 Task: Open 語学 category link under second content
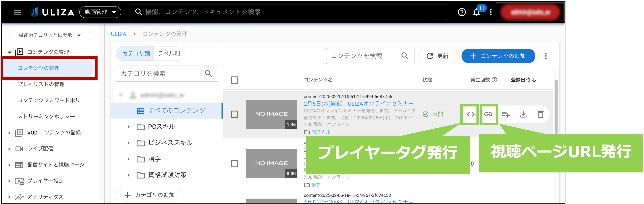(x=315, y=185)
